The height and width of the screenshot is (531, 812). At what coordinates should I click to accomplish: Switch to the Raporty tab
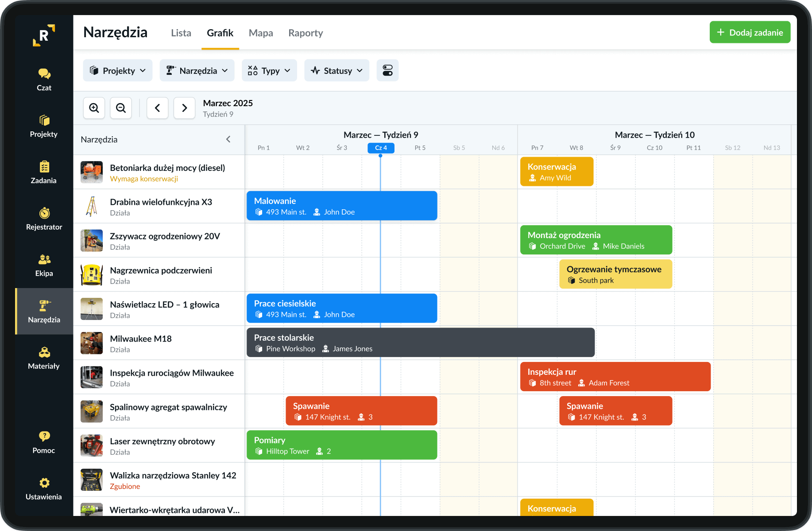(305, 33)
